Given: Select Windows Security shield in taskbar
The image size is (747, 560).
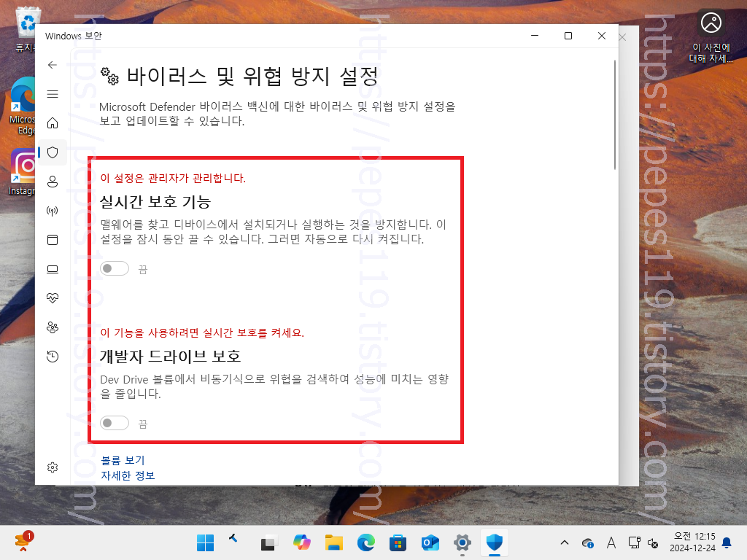Looking at the screenshot, I should coord(495,542).
